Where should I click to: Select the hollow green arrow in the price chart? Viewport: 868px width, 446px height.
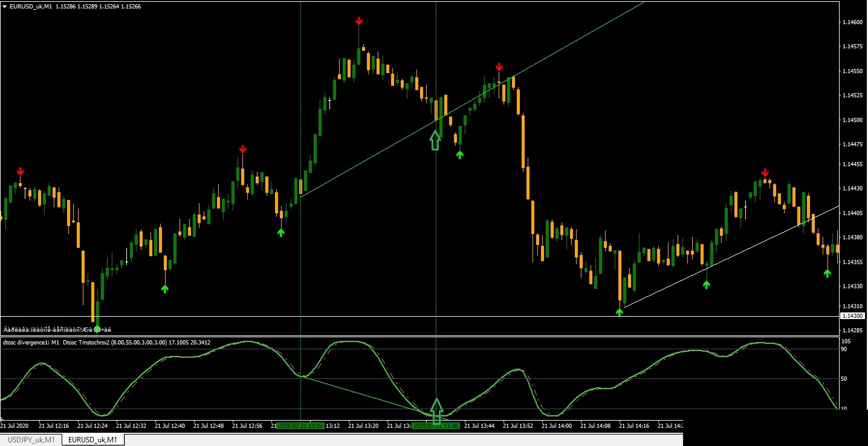tap(435, 141)
